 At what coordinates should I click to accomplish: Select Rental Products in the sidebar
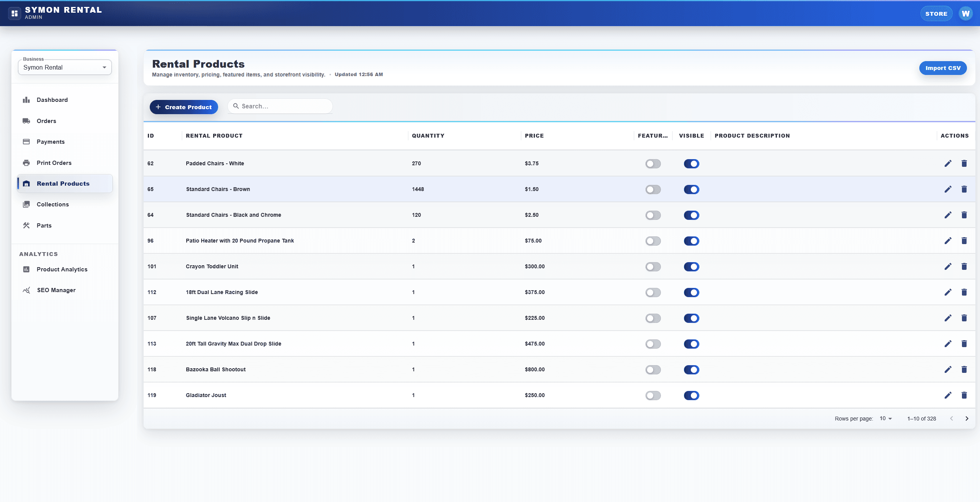[63, 183]
